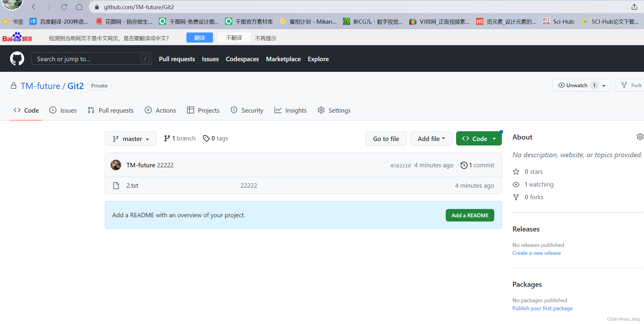Click the clock icon next to 1 commit
Viewport: 644px width, 324px height.
[464, 165]
